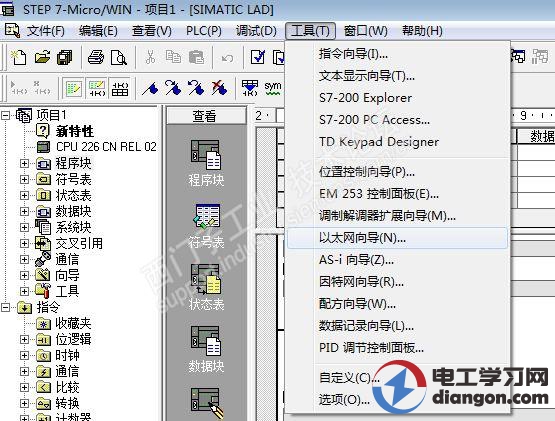
Task: Expand the 向导 tree node
Action: [x=24, y=275]
